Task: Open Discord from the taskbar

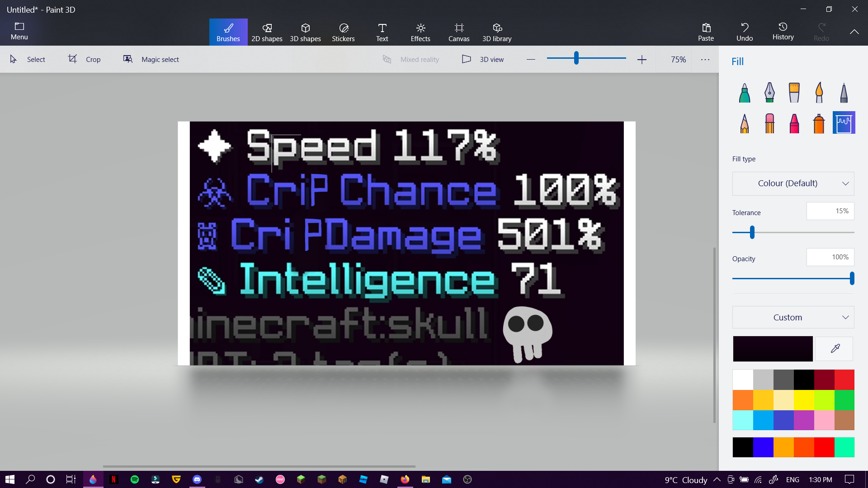Action: [197, 479]
